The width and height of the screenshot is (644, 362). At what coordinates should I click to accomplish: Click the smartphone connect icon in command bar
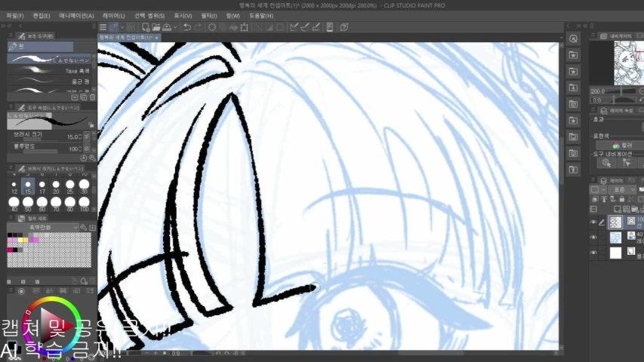[x=330, y=27]
